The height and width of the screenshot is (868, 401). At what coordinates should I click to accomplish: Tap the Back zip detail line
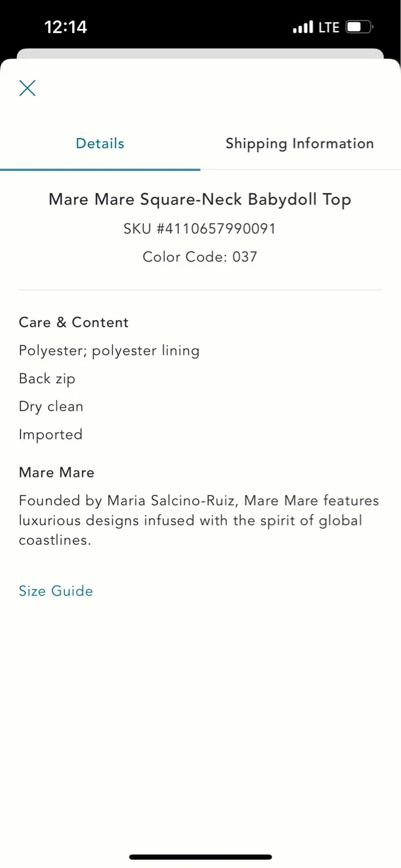[47, 379]
